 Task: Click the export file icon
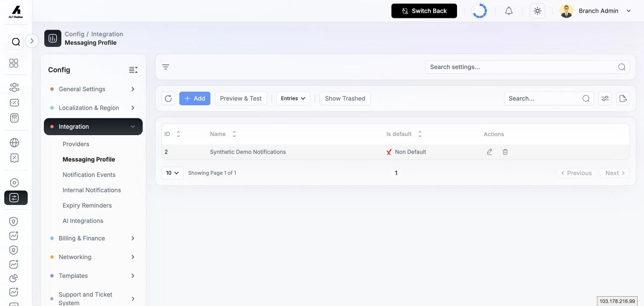point(623,98)
